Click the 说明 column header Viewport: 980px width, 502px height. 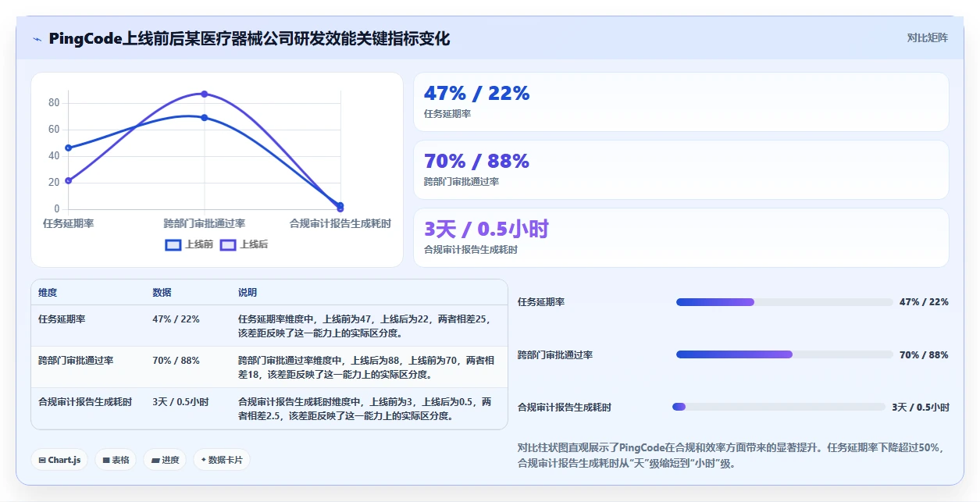(248, 293)
